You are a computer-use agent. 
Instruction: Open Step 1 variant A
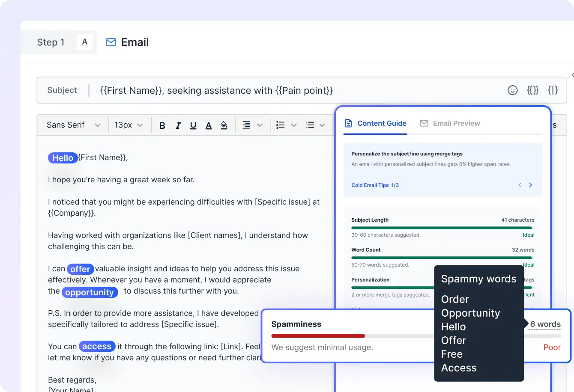pyautogui.click(x=84, y=42)
